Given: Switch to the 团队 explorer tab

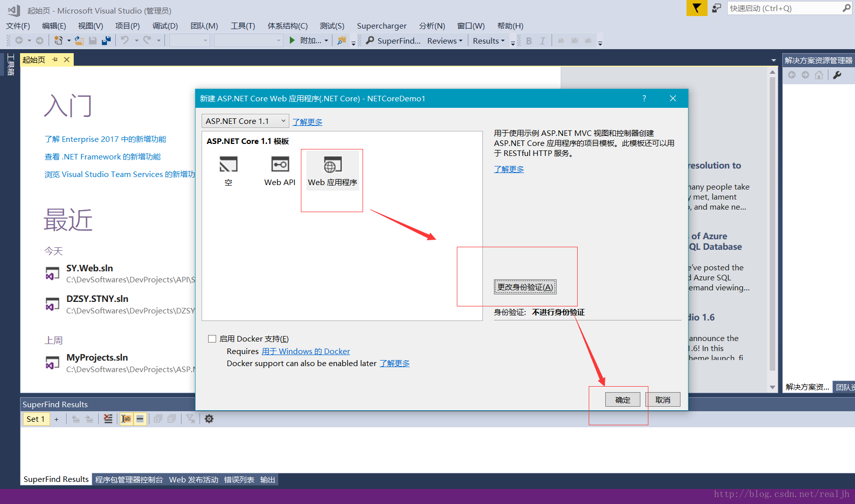Looking at the screenshot, I should 844,387.
